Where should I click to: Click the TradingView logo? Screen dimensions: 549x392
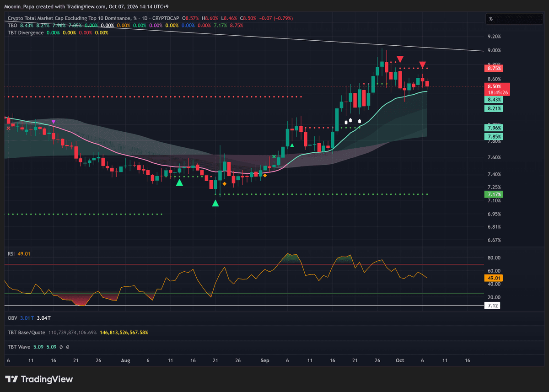pyautogui.click(x=39, y=379)
